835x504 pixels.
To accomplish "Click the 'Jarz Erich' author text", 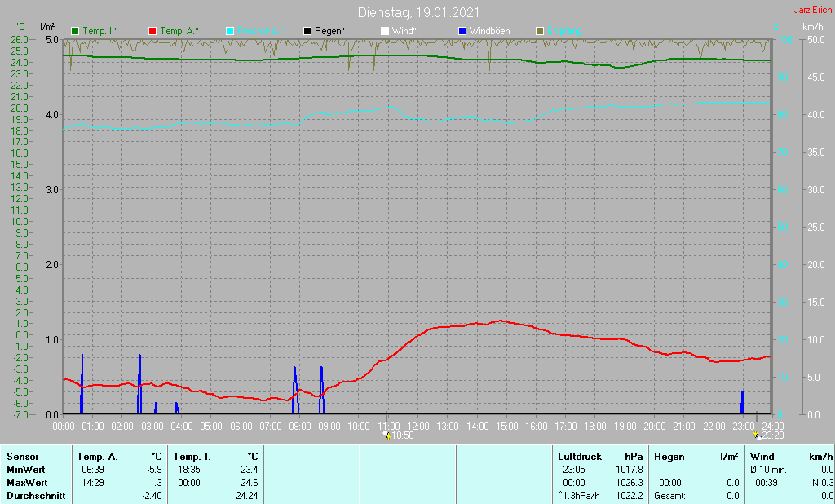I will click(813, 10).
